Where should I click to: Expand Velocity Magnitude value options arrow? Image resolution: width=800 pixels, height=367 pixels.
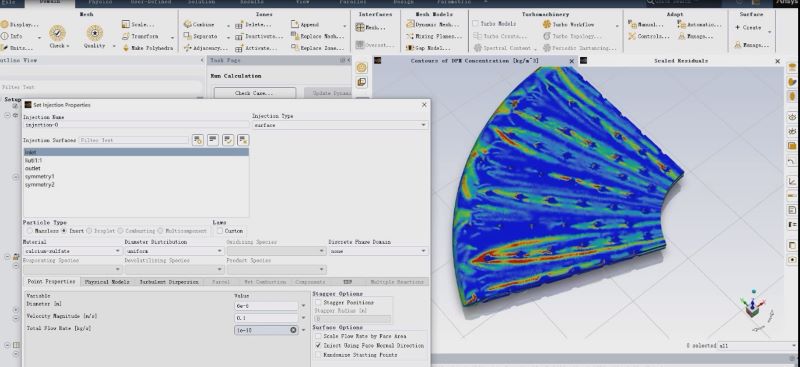click(x=303, y=318)
